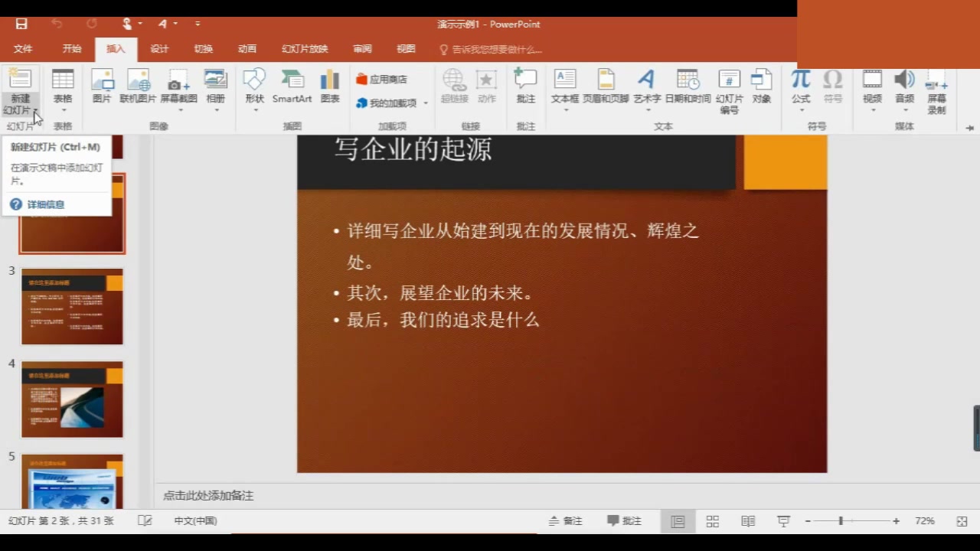
Task: Select slide 4 thumbnail in slide panel
Action: (71, 398)
